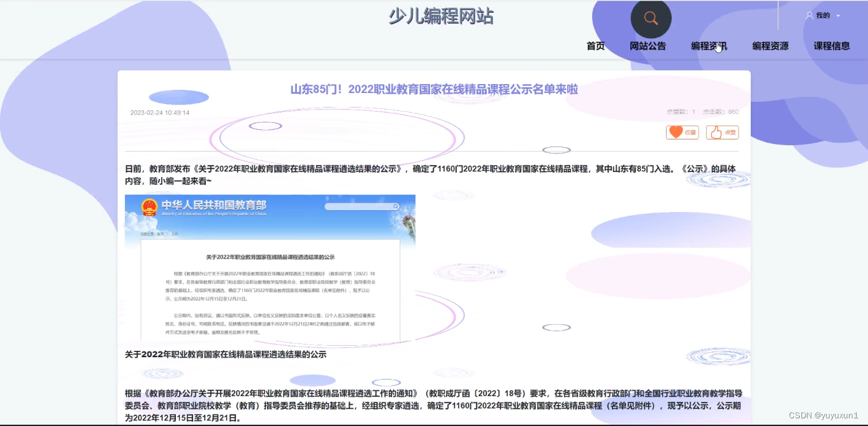Click the magnifier search icon
Image resolution: width=868 pixels, height=426 pixels.
pos(651,18)
